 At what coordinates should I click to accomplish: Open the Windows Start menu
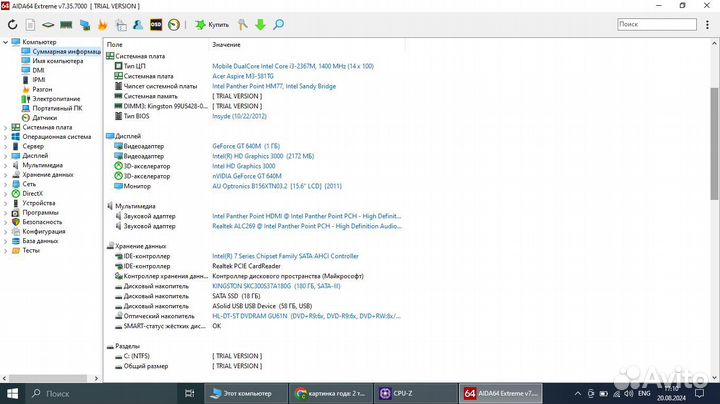[12, 393]
